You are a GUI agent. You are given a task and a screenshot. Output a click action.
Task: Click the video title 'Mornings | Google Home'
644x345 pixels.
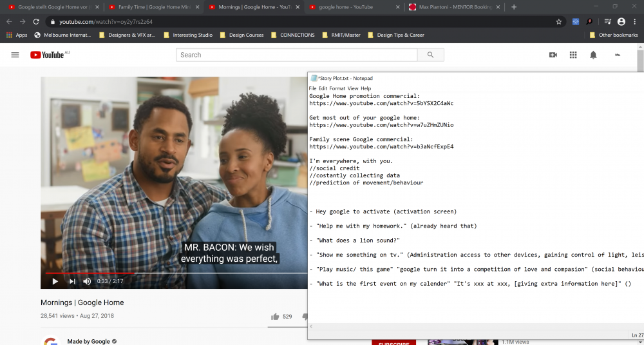tap(82, 302)
